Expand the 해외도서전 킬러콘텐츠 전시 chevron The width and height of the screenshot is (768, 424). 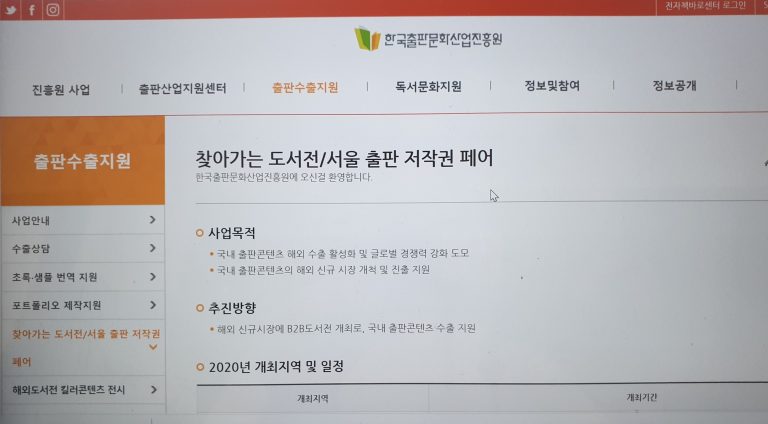click(x=154, y=390)
